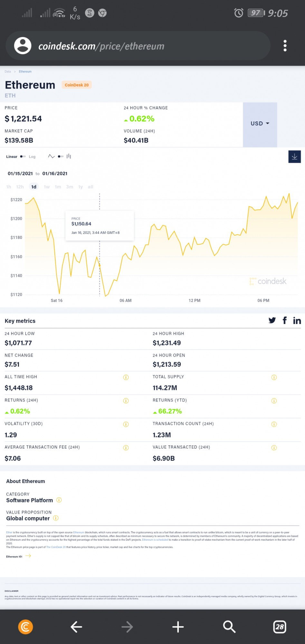
Task: Share page on Twitter
Action: pyautogui.click(x=272, y=320)
